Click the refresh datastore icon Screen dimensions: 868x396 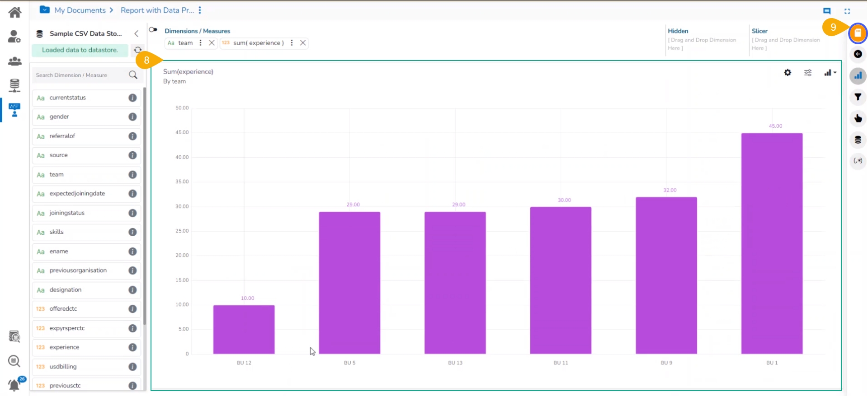point(138,50)
